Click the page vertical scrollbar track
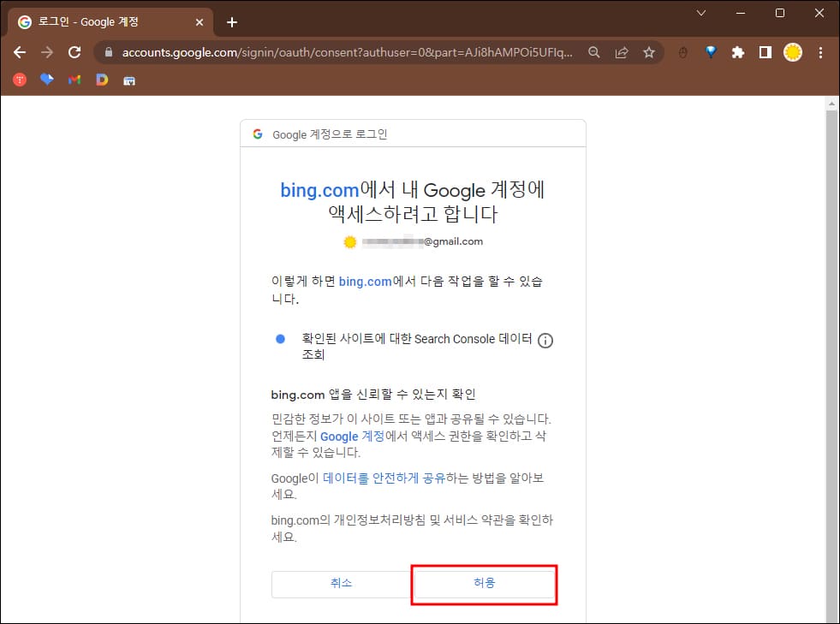Image resolution: width=840 pixels, height=624 pixels. pos(831,365)
